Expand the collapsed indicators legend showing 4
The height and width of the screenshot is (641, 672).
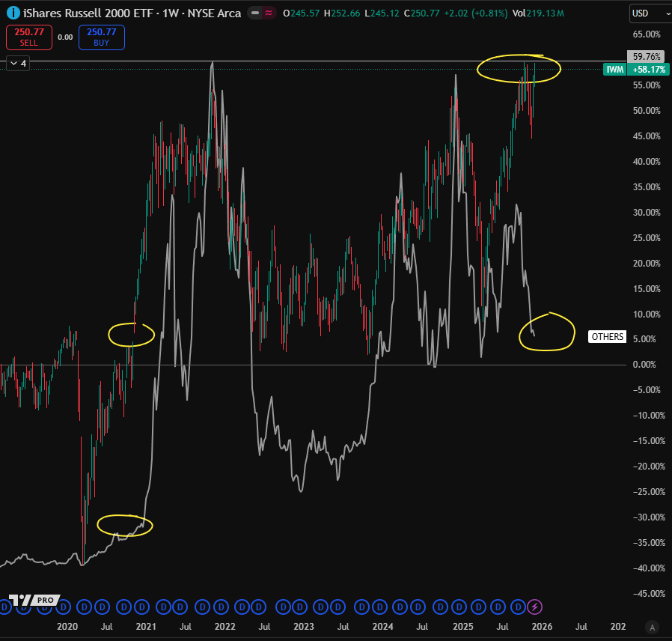18,64
